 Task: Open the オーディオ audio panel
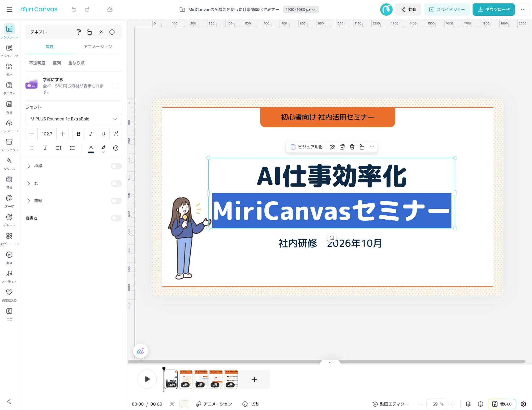(9, 277)
